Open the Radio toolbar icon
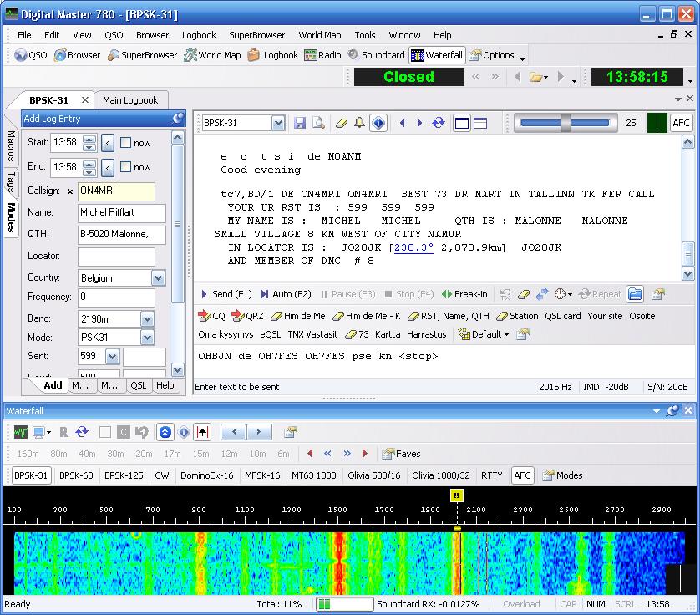700x615 pixels. [x=322, y=55]
